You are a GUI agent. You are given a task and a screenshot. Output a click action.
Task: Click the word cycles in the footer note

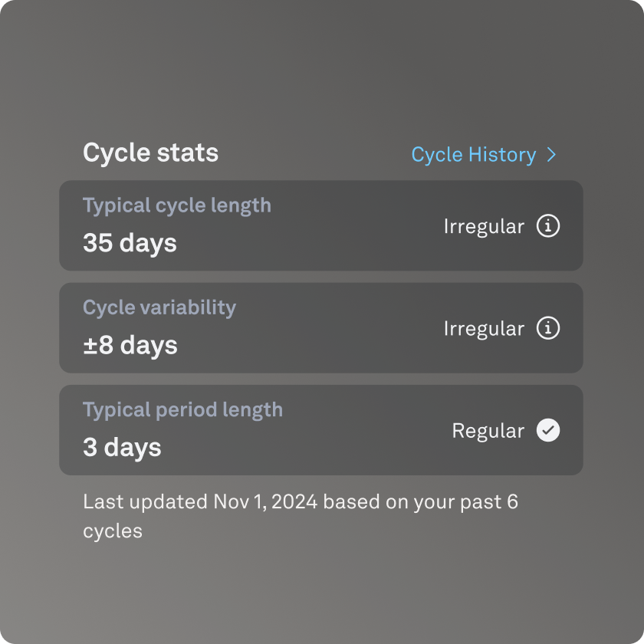113,531
